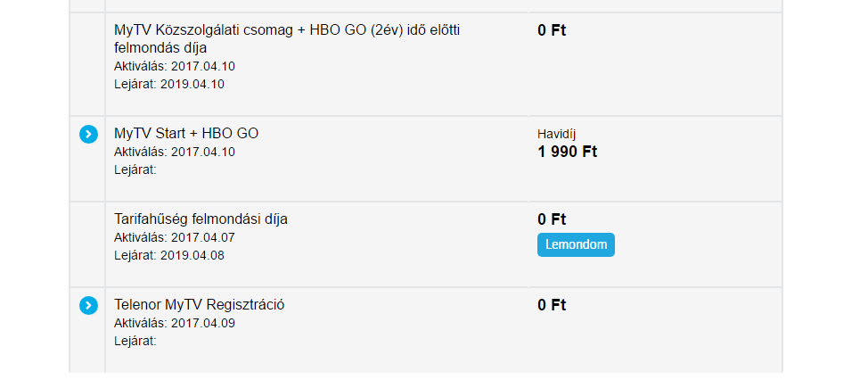
Task: Click the 2017.04.10 activation date of Közszolgálati csomag
Action: pos(201,66)
